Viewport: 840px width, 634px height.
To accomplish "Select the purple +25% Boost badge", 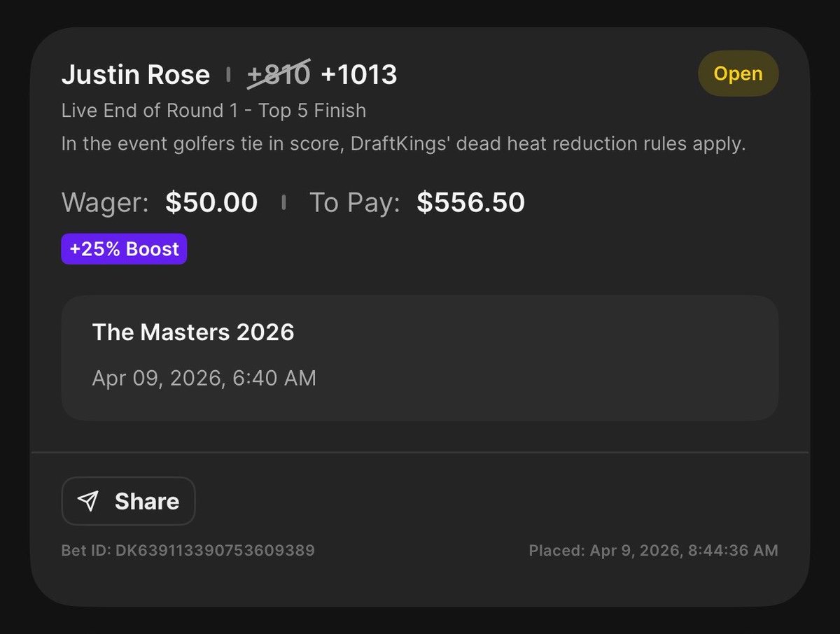I will tap(124, 249).
